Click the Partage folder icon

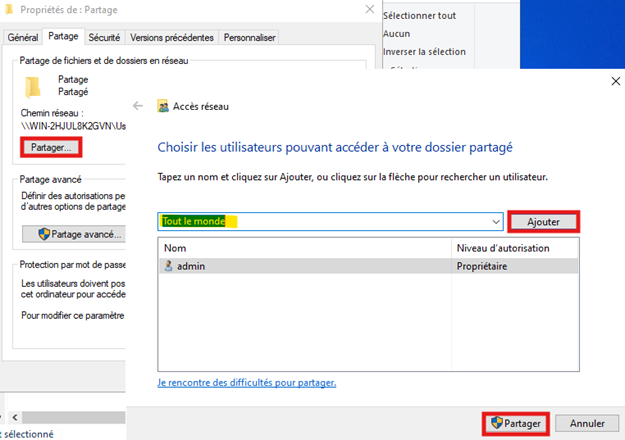pyautogui.click(x=34, y=86)
